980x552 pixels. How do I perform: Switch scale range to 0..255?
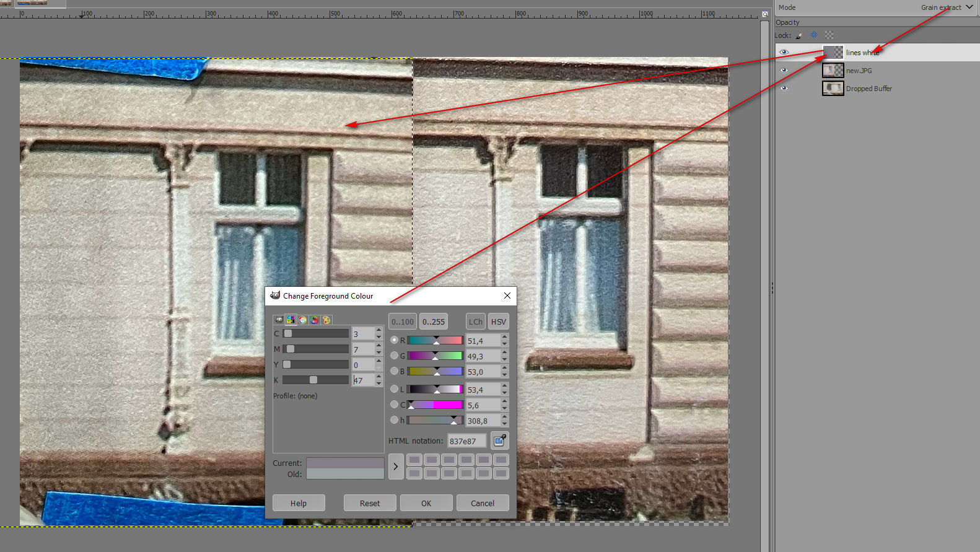[434, 322]
